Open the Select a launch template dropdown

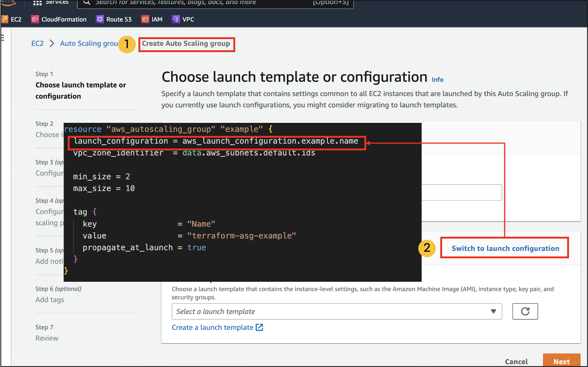tap(337, 312)
